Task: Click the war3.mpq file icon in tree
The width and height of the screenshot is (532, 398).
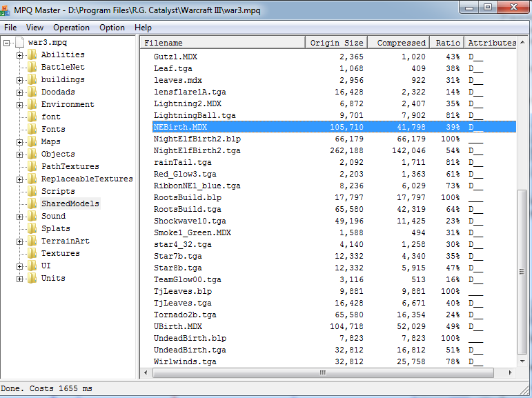Action: pyautogui.click(x=20, y=42)
